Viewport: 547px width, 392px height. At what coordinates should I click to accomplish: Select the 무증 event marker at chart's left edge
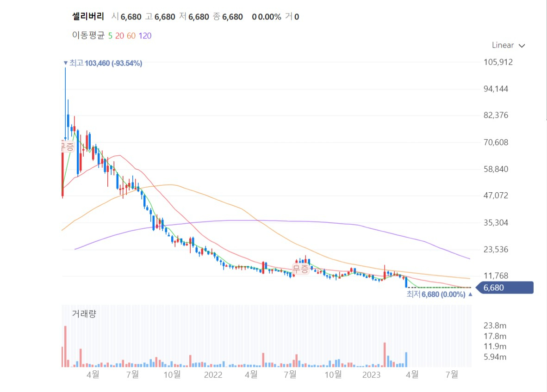[x=68, y=147]
